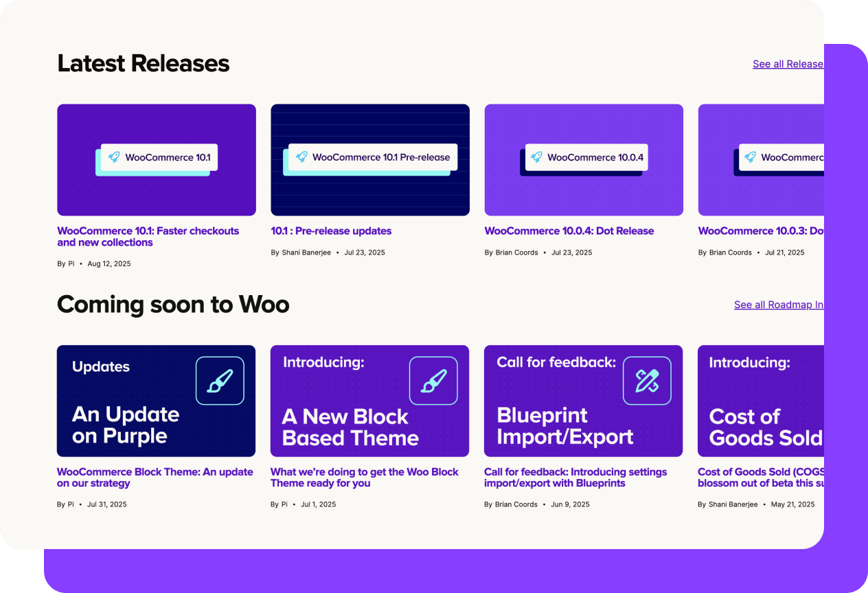This screenshot has width=868, height=593.
Task: Click the An Update on Purple card banner
Action: pyautogui.click(x=156, y=400)
